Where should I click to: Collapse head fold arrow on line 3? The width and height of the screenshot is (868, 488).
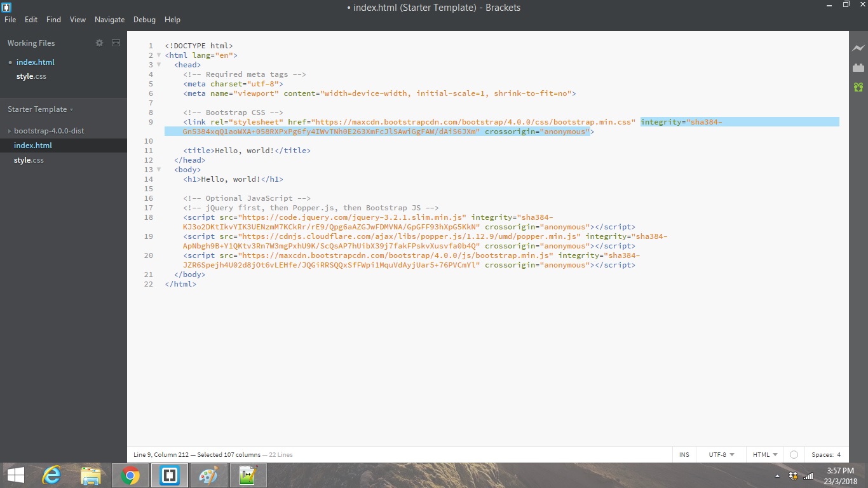[x=159, y=65]
